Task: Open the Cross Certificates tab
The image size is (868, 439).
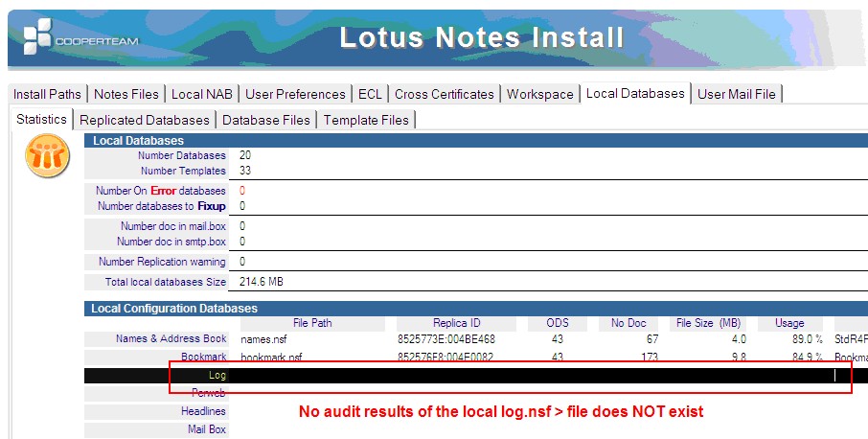Action: click(444, 94)
